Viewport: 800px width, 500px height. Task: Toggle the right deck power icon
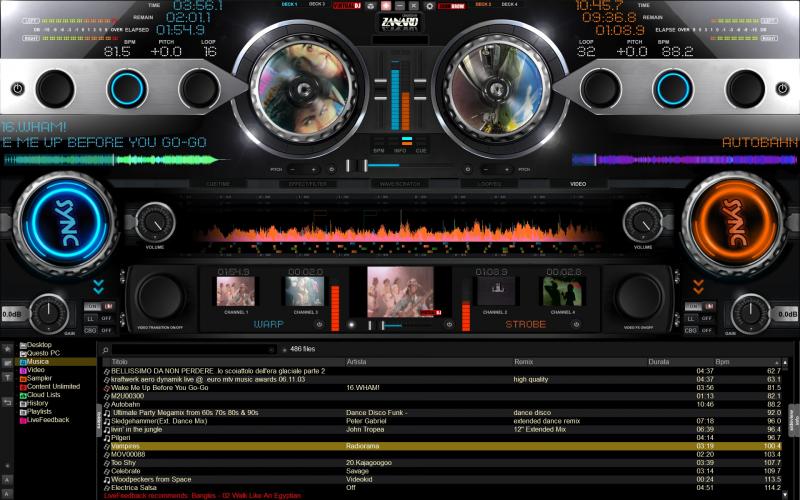[782, 89]
